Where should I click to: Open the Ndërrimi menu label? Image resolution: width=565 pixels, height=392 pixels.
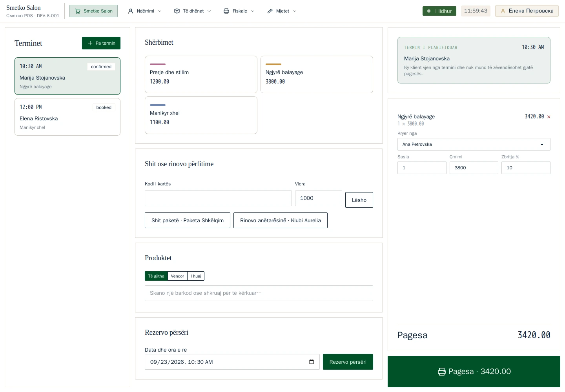(x=146, y=11)
